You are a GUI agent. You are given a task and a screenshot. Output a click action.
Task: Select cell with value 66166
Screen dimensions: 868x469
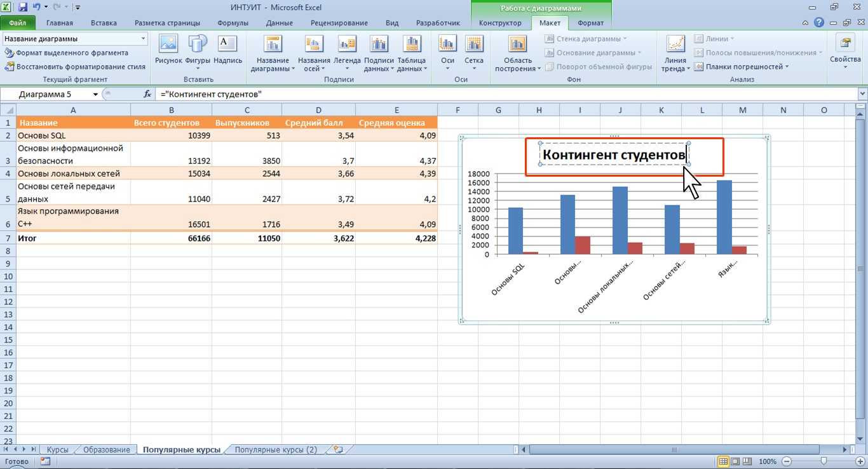point(171,238)
